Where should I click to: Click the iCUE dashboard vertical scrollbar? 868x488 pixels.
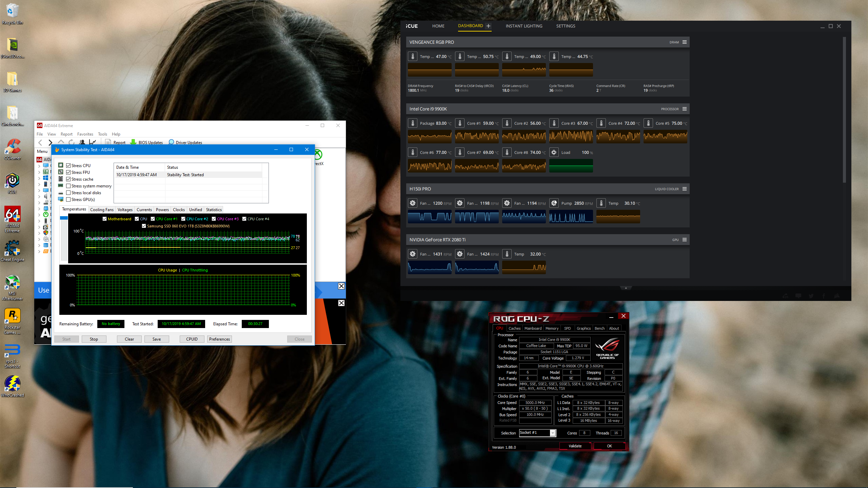(844, 110)
